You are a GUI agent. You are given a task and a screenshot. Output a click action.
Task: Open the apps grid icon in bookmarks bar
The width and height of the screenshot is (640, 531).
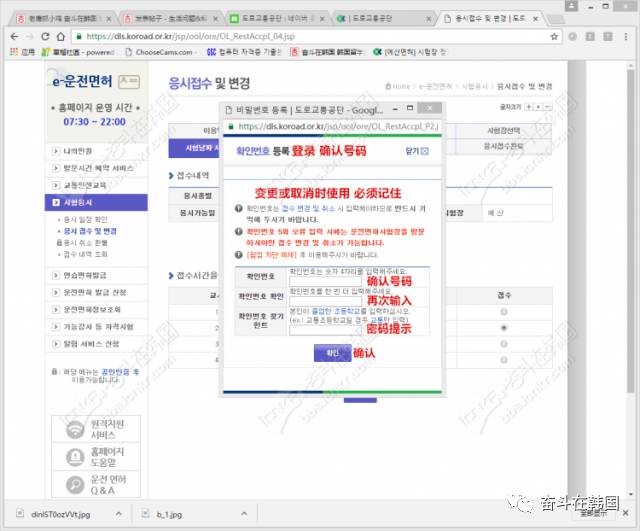pos(14,52)
